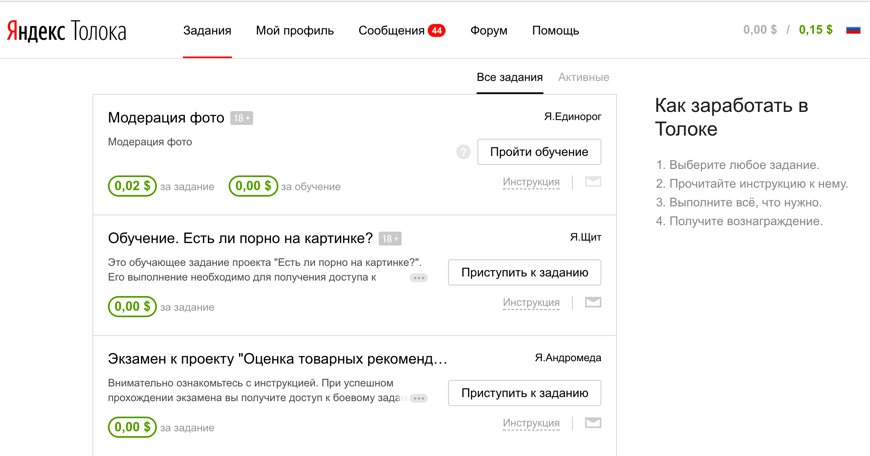Image resolution: width=870 pixels, height=456 pixels.
Task: Click requester name Я.Андромеда
Action: tap(568, 358)
